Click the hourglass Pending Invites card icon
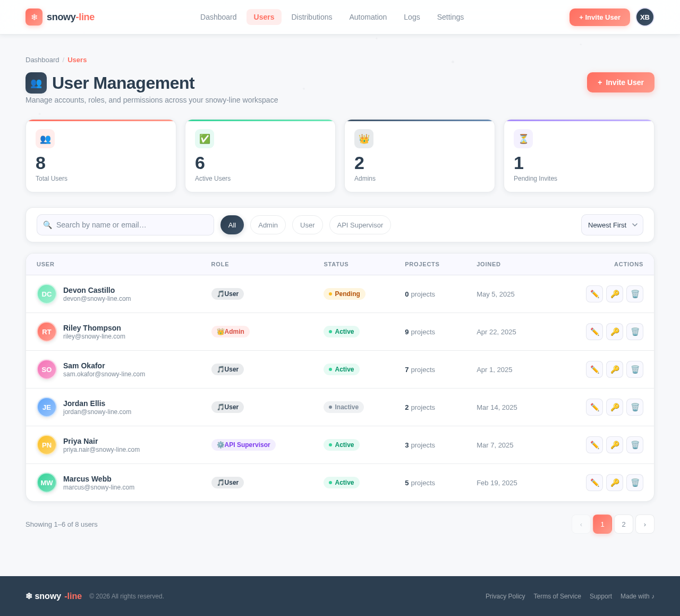This screenshot has width=680, height=616. (x=523, y=139)
